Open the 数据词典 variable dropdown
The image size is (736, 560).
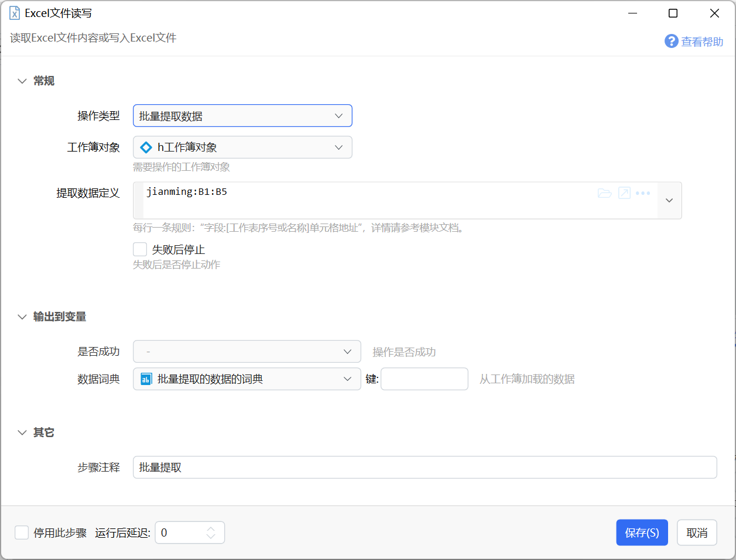pos(247,379)
